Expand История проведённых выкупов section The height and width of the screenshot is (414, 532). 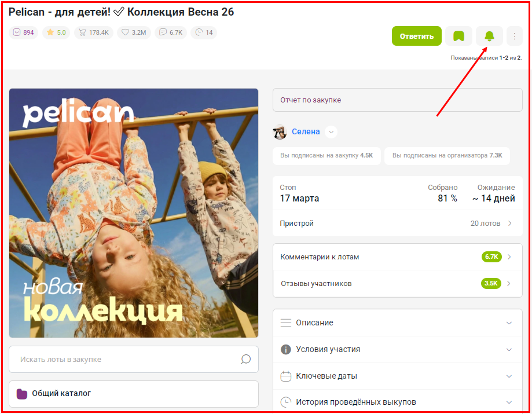click(398, 402)
